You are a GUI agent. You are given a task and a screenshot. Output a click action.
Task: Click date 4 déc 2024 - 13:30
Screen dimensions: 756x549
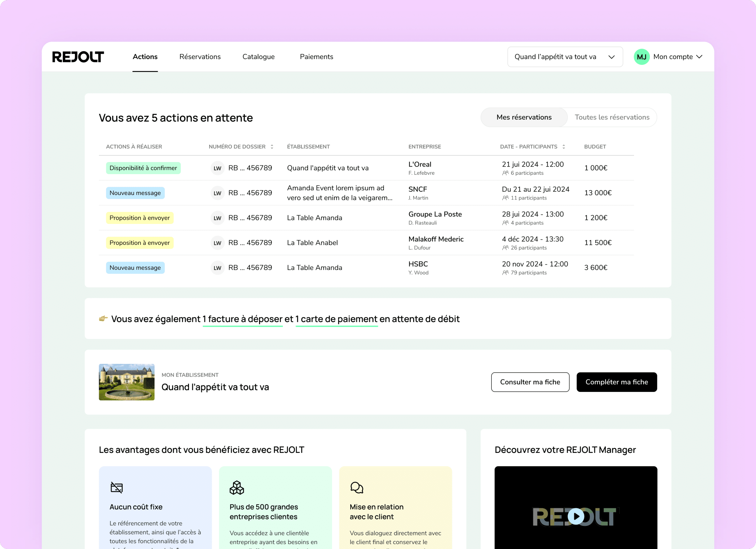533,239
